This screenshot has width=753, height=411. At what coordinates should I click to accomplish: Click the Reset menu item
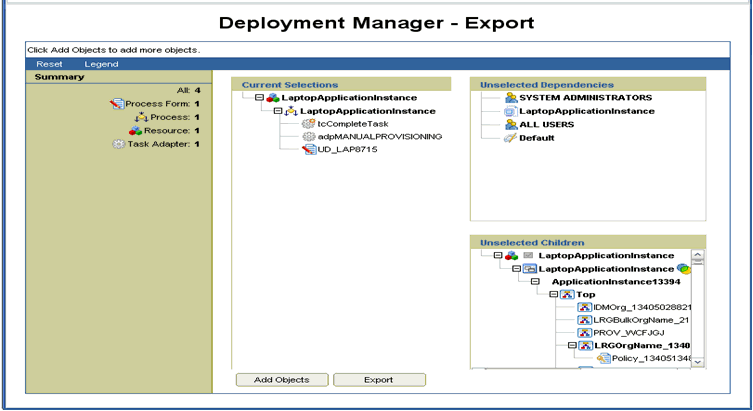point(49,64)
